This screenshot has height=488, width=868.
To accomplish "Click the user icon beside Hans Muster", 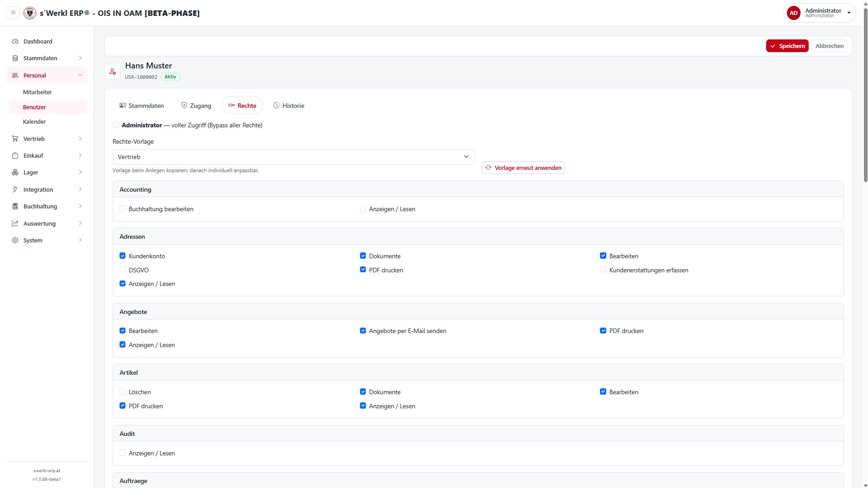I will coord(112,71).
